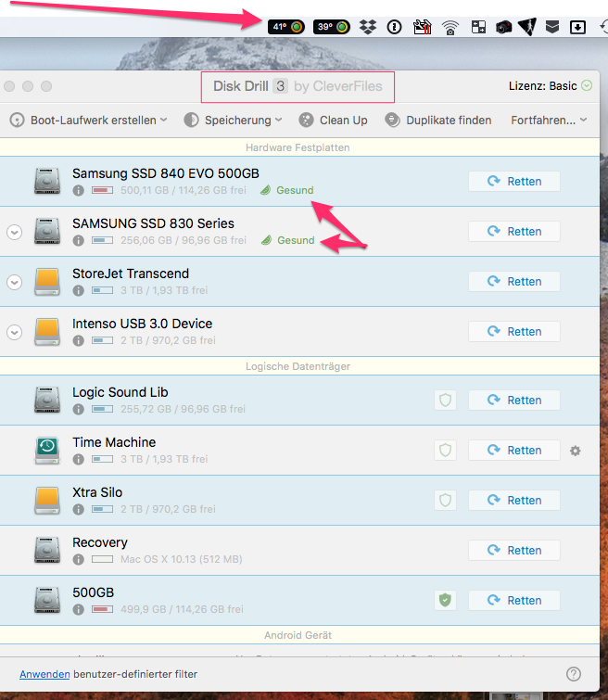This screenshot has width=608, height=700.
Task: Toggle the green shield for 500GB
Action: (x=445, y=600)
